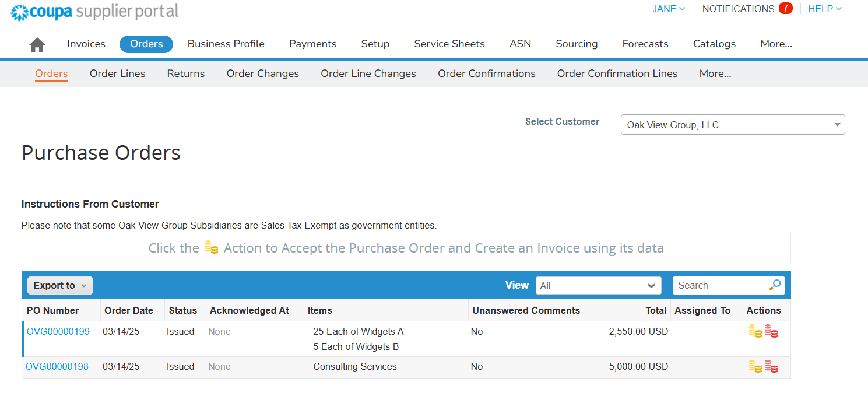Select the Orders main tab

146,44
